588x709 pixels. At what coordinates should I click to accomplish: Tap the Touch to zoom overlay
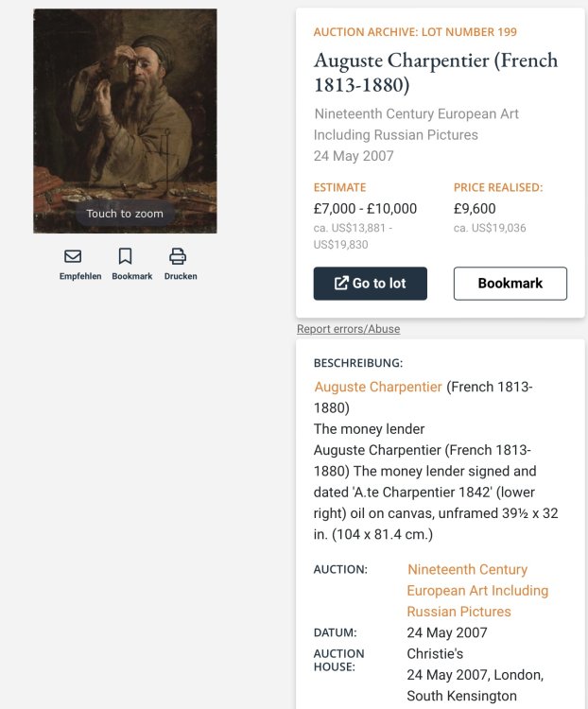point(125,214)
